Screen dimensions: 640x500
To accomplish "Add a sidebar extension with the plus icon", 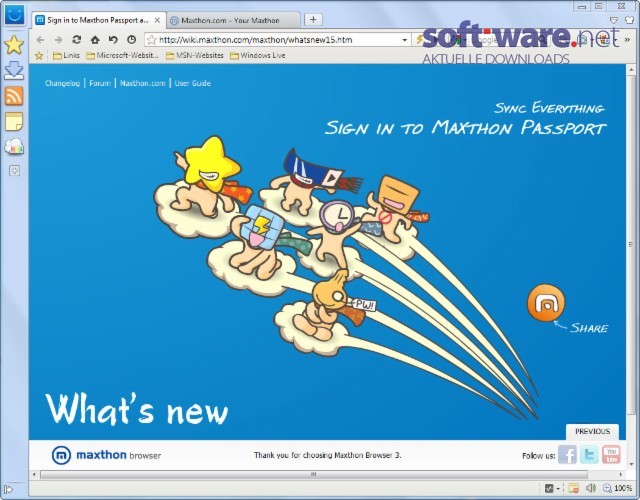I will 14,171.
